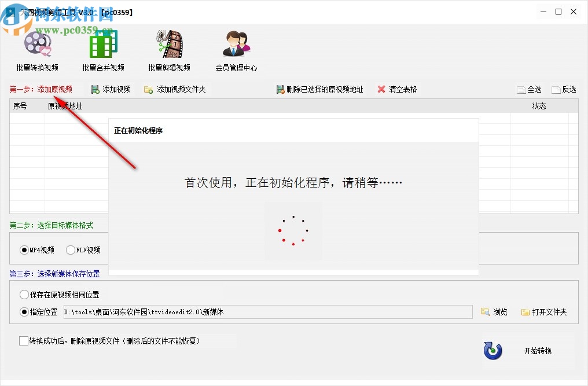
Task: Clear the table with 清空表格
Action: 398,89
